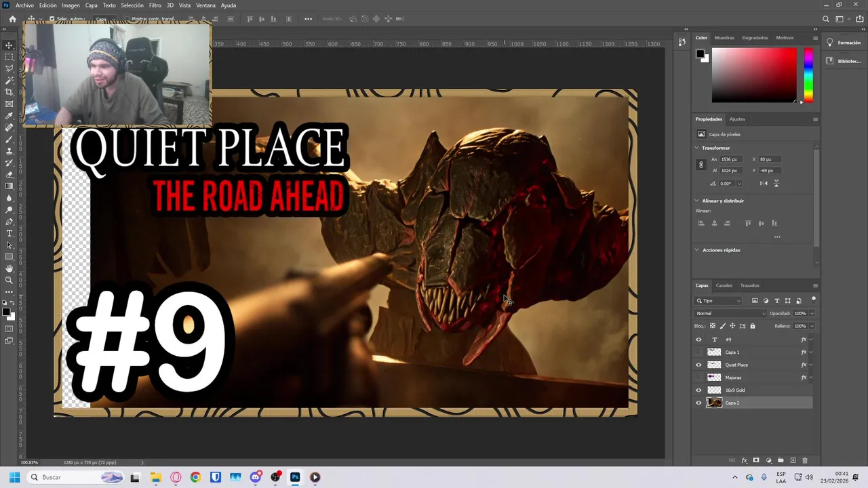This screenshot has width=868, height=488.
Task: Click the foreground color swatch in toolbar
Action: tap(6, 312)
